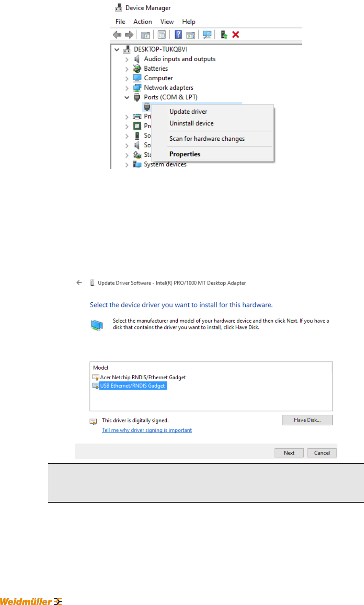Expand the Network adapters node
The width and height of the screenshot is (364, 605).
click(127, 88)
